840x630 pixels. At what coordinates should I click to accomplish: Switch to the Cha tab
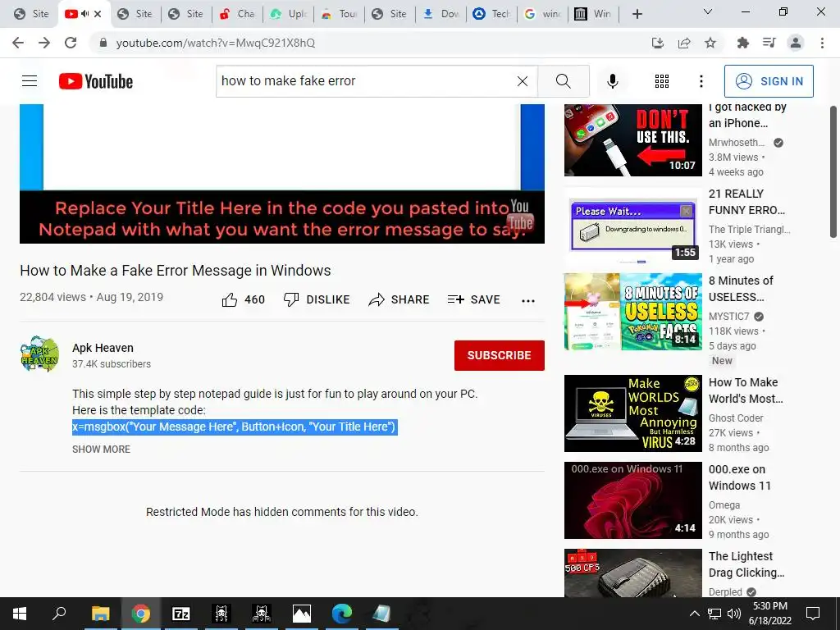tap(238, 14)
